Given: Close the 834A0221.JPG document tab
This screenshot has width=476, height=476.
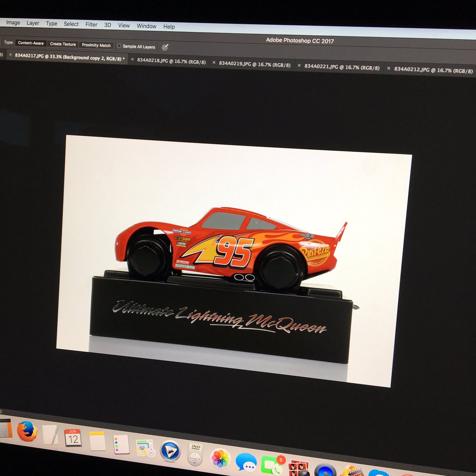Looking at the screenshot, I should pos(299,65).
